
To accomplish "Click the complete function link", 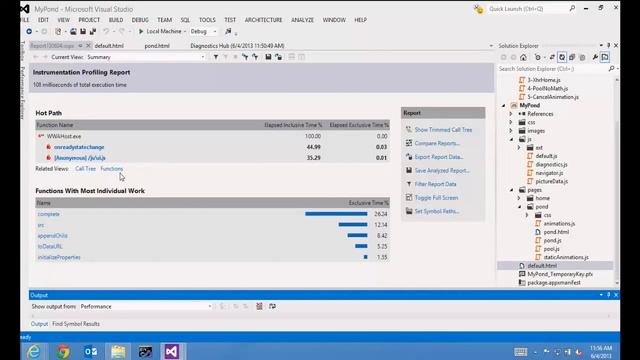I will [x=49, y=214].
